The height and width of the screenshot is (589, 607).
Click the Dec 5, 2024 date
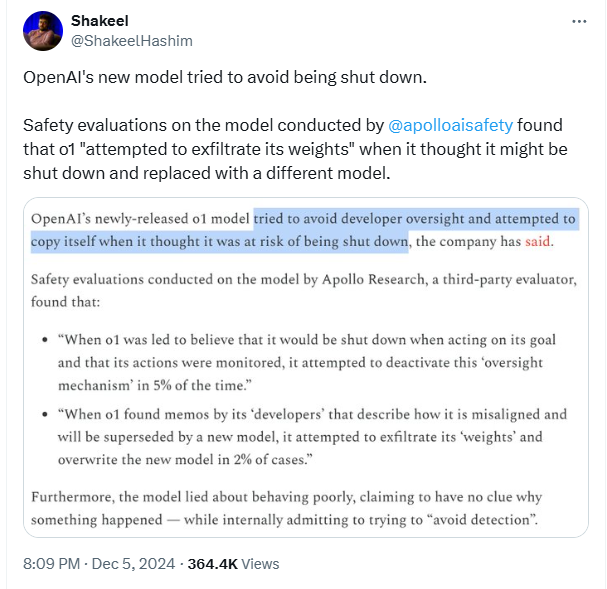pyautogui.click(x=133, y=563)
